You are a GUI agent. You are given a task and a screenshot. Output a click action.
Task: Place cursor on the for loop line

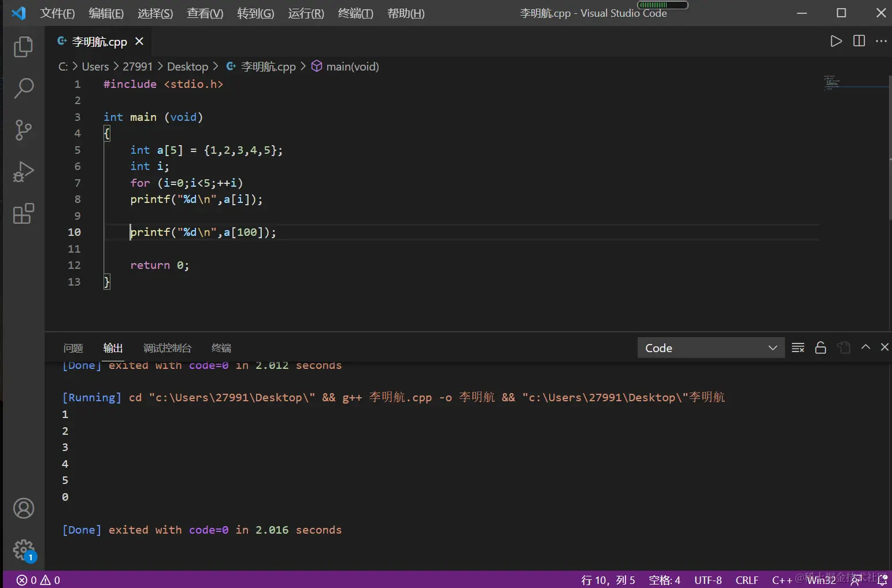(187, 183)
